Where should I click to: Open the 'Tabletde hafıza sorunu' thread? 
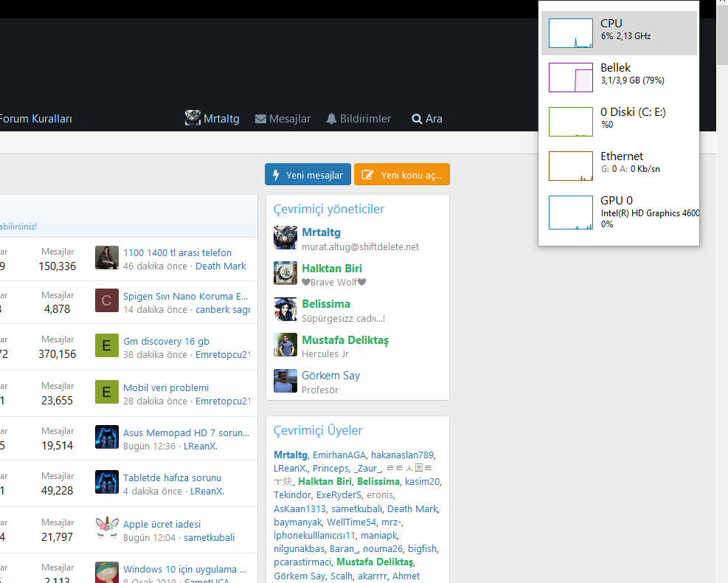click(x=172, y=478)
